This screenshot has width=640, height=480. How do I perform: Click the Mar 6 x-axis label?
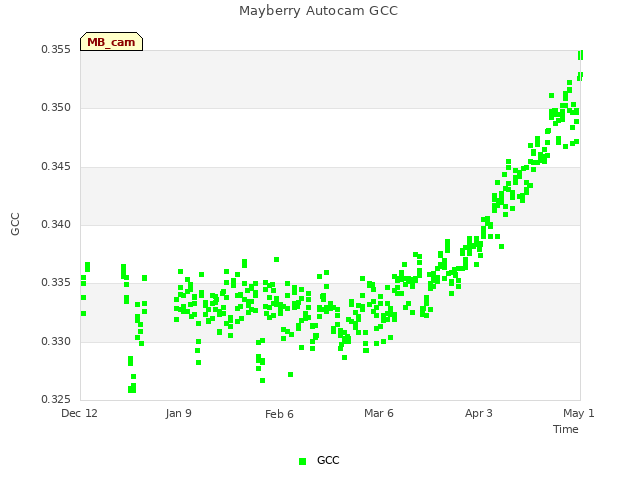pos(379,413)
